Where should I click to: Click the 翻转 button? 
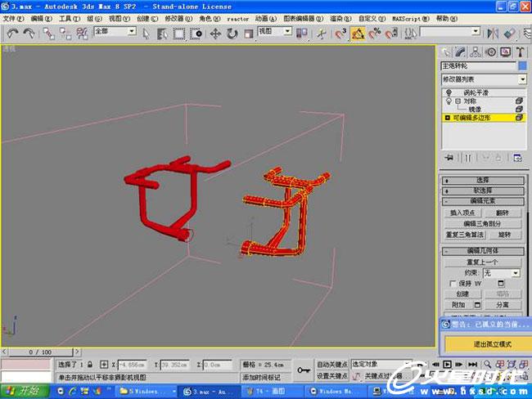click(x=503, y=213)
